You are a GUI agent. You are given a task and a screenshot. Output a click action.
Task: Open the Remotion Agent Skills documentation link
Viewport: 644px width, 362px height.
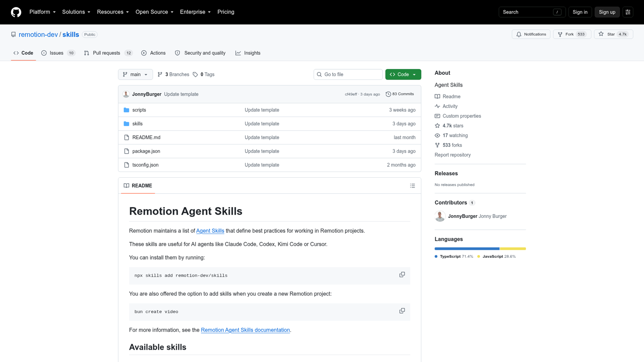[245, 330]
